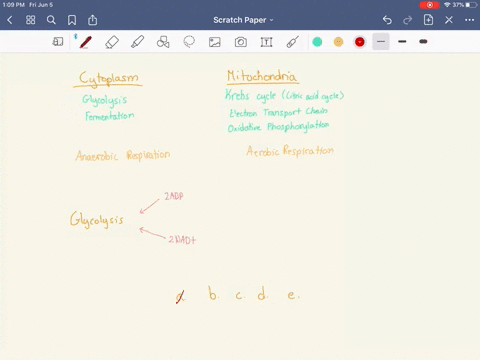This screenshot has height=360, width=480.
Task: Select the Highlighter tool
Action: tap(137, 42)
